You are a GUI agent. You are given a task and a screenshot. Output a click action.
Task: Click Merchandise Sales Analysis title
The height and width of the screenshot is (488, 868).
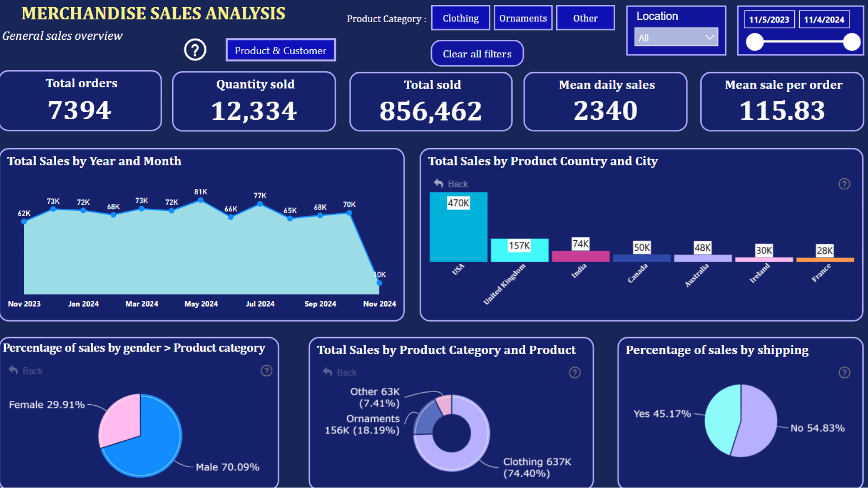(x=153, y=14)
